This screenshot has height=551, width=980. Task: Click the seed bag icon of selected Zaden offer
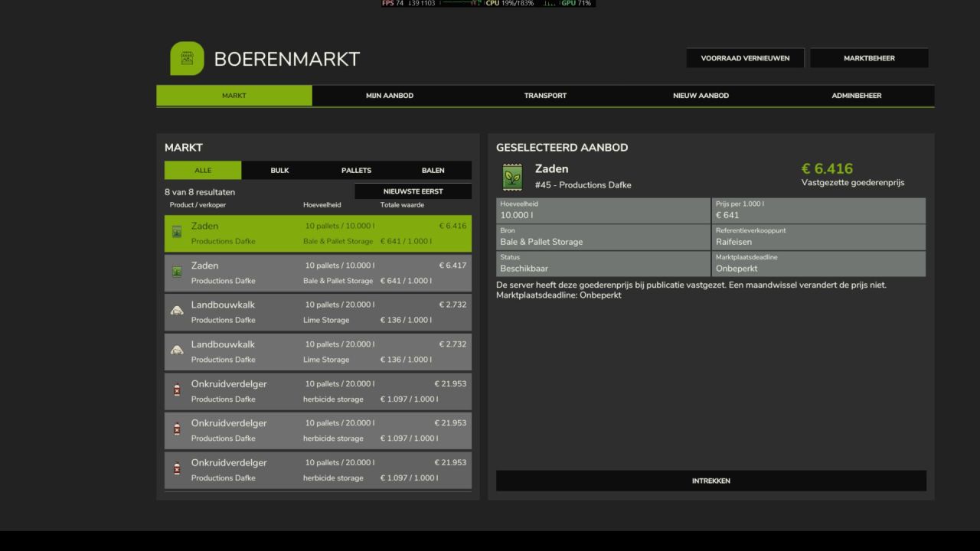(177, 231)
